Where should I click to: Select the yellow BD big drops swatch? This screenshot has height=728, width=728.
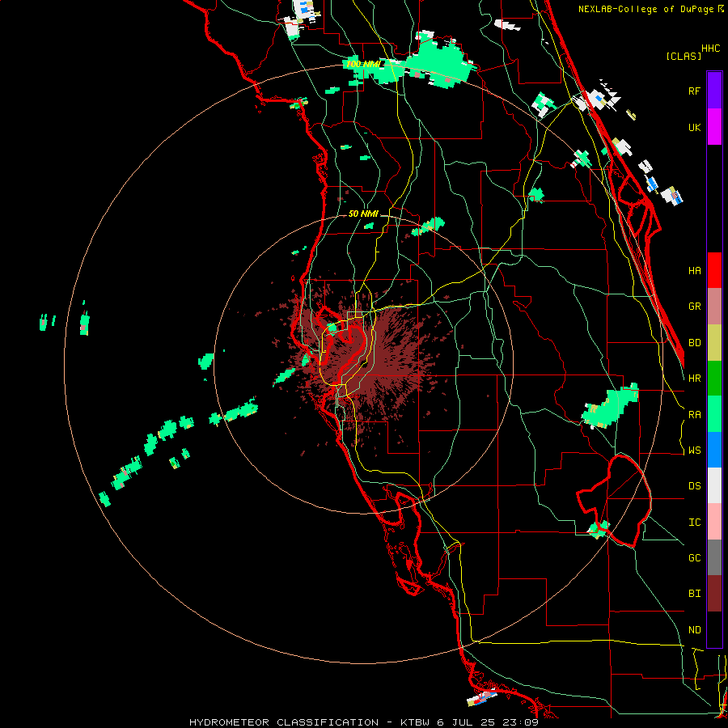click(714, 343)
